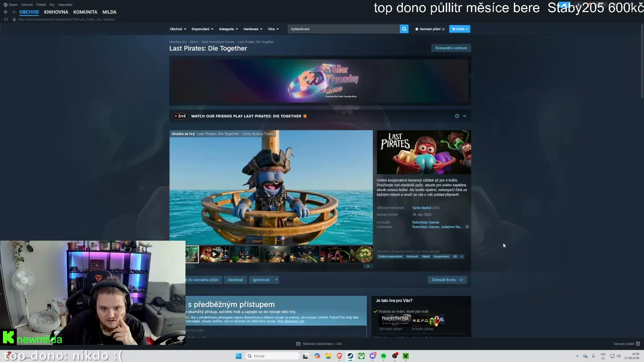Image resolution: width=644 pixels, height=362 pixels.
Task: Click the Phasmophobia game thumbnail
Action: click(x=395, y=320)
